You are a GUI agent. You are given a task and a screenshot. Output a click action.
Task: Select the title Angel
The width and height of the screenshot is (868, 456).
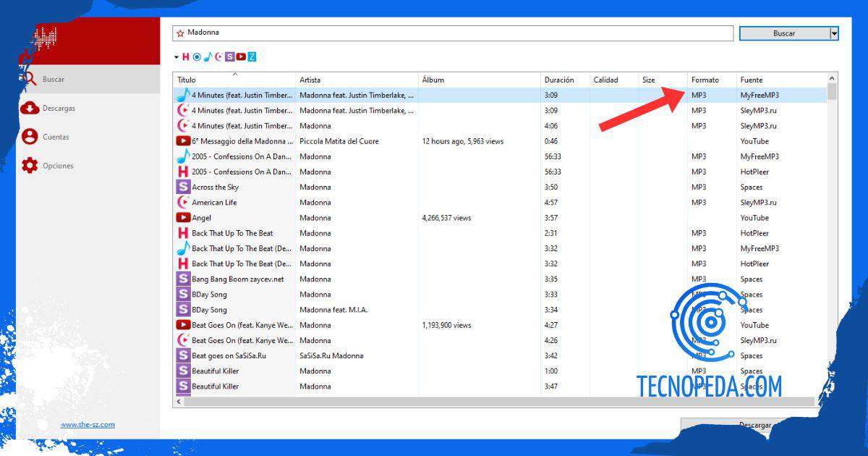(201, 218)
